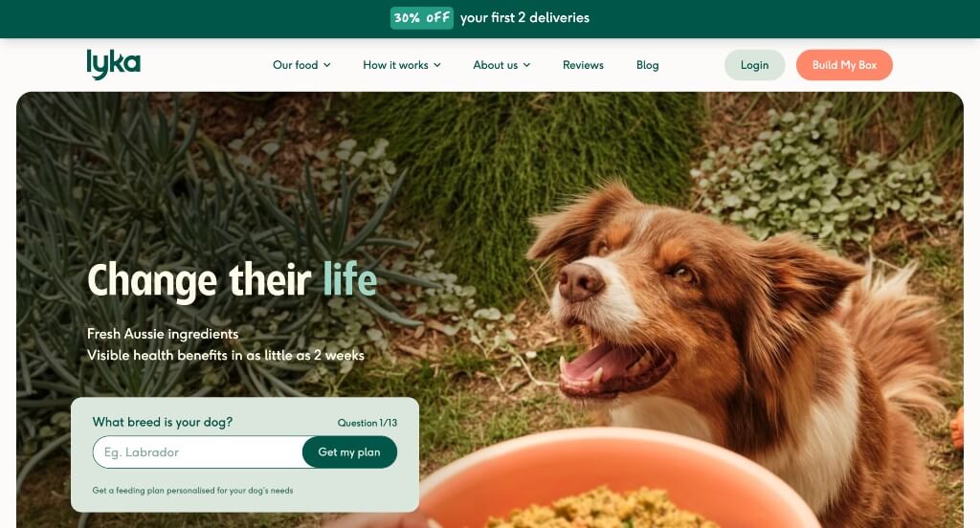Open the Our food menu label
This screenshot has width=980, height=528.
tap(295, 65)
